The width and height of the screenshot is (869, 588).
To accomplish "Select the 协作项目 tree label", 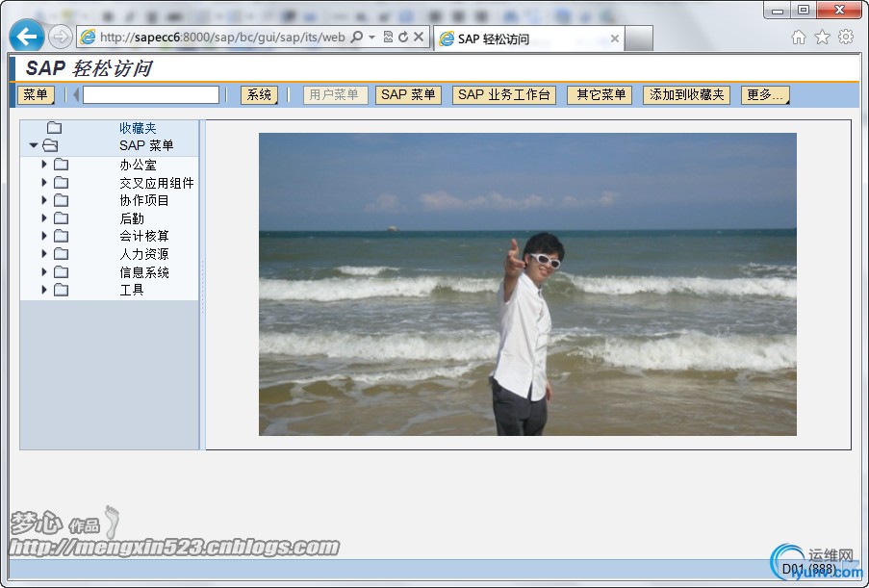I will [144, 200].
